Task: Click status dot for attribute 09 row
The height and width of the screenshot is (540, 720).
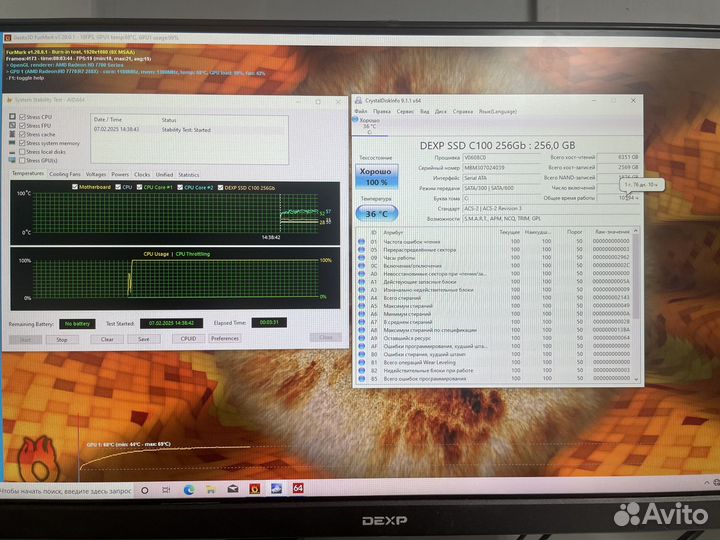Action: (361, 258)
